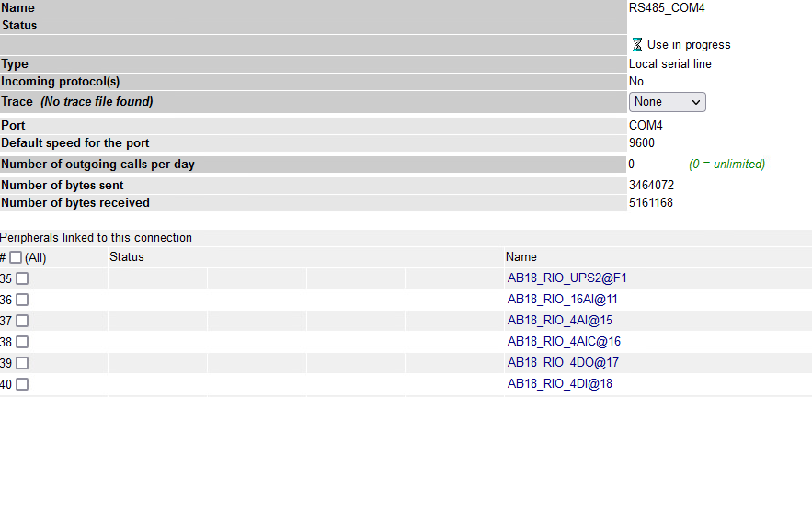Toggle the checkbox for row 38
Viewport: 812px width, 522px height.
click(22, 342)
